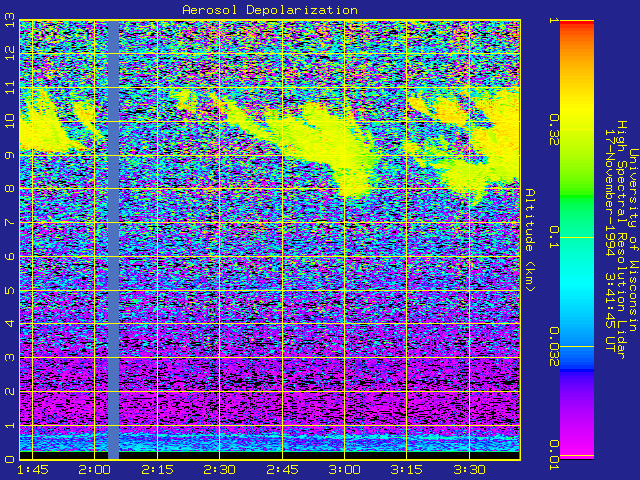Click altitude label '12' on the left axis
640x480 pixels.
pos(10,53)
